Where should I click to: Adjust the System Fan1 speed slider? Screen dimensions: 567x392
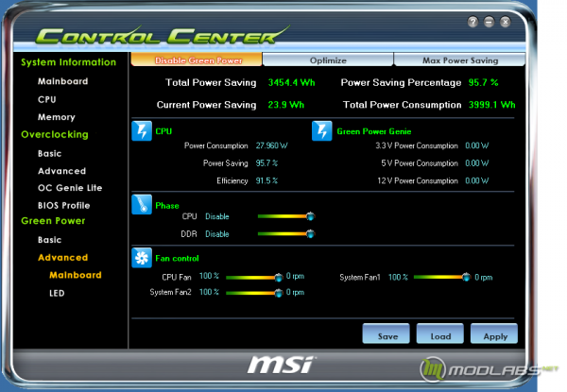click(467, 278)
